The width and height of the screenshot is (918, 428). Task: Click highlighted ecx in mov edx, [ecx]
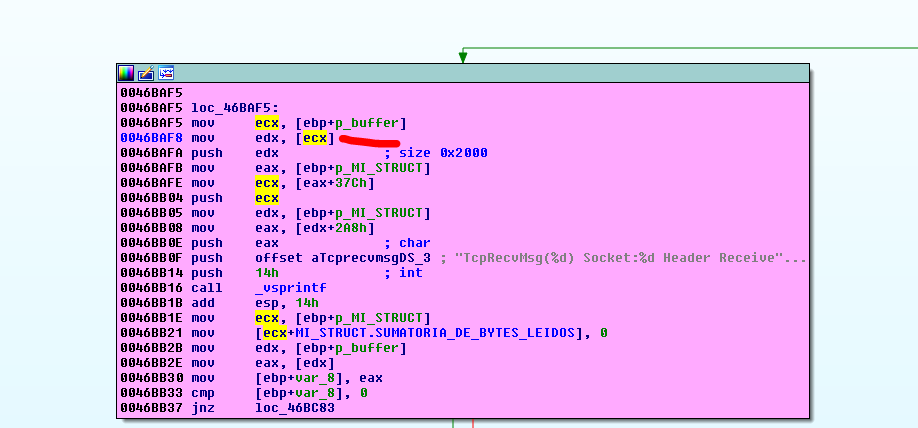click(x=315, y=137)
